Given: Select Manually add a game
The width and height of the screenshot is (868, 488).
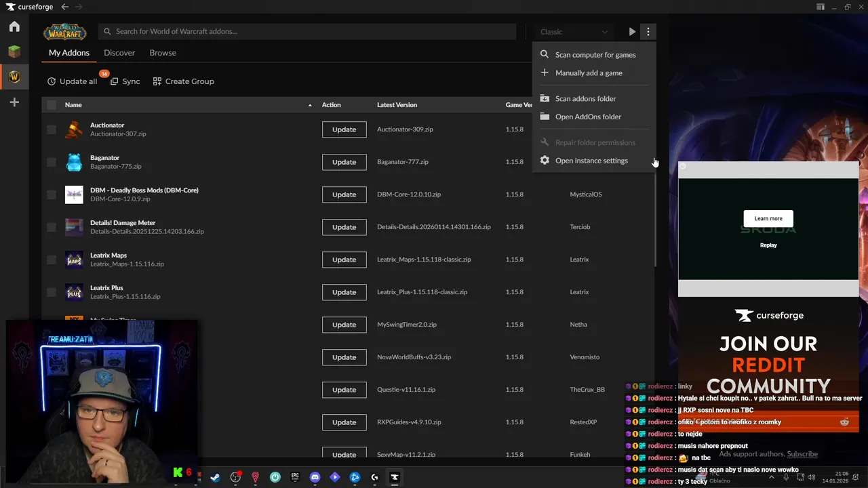Looking at the screenshot, I should pos(594,73).
